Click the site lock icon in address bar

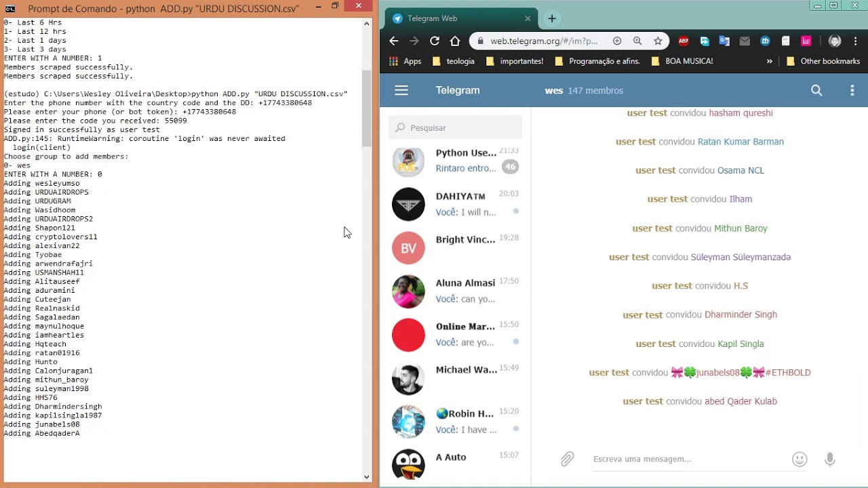click(480, 41)
